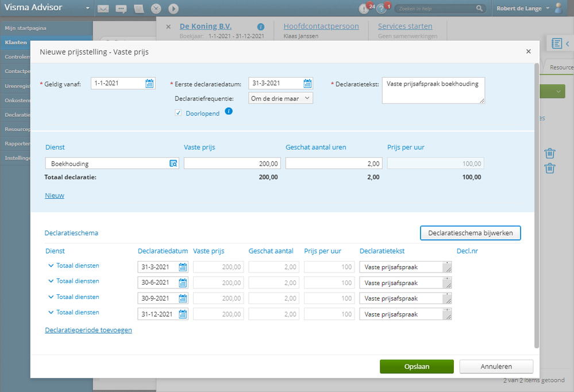Collapse the right side panel chevron
This screenshot has width=574, height=392.
point(568,44)
